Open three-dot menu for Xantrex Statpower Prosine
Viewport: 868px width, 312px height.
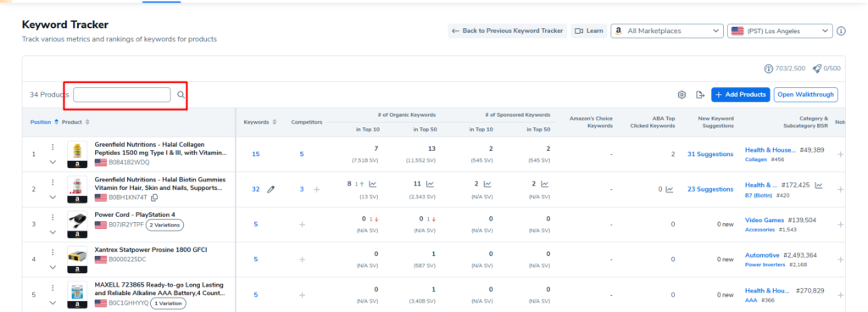[x=53, y=253]
